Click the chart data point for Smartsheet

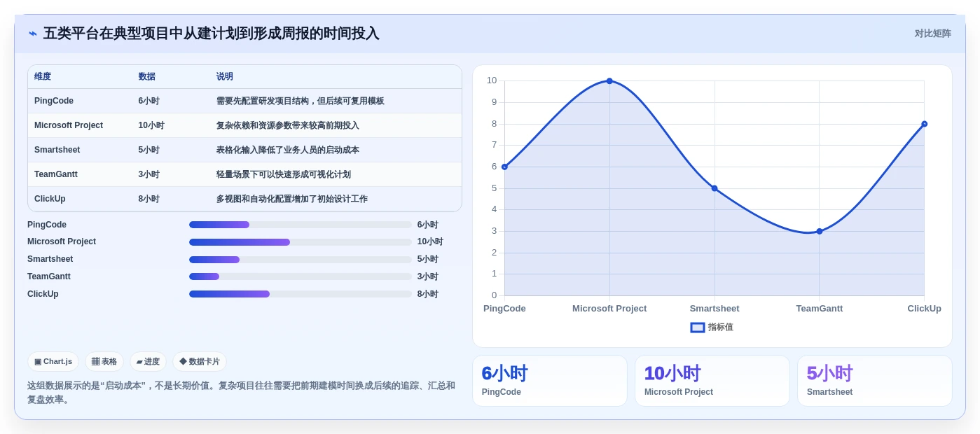pyautogui.click(x=715, y=188)
